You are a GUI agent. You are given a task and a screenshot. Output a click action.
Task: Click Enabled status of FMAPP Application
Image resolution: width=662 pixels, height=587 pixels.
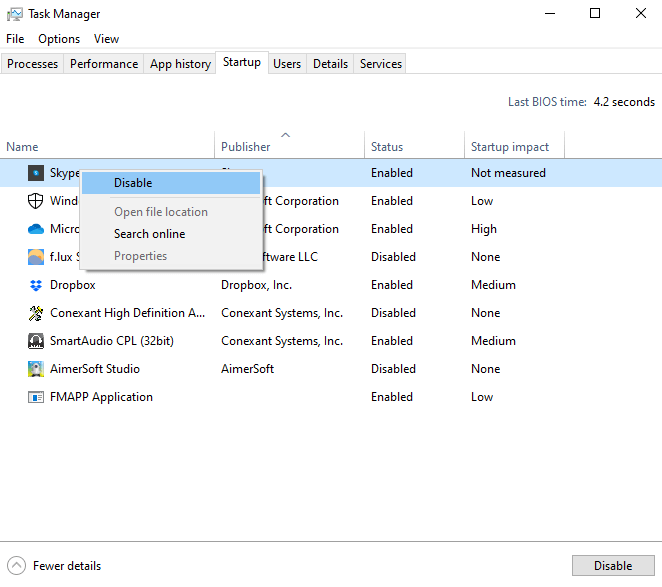(x=392, y=397)
